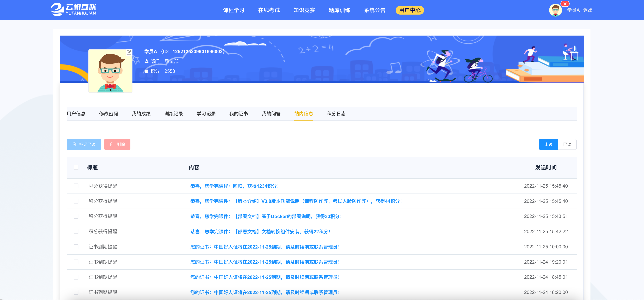Click the large profile avatar picture
Image resolution: width=644 pixels, height=300 pixels.
click(x=110, y=71)
